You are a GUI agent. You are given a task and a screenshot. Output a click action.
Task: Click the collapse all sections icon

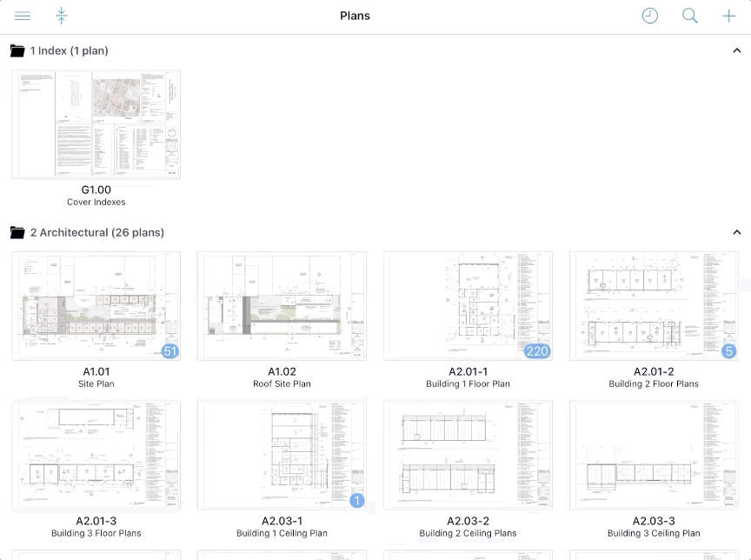pyautogui.click(x=61, y=16)
